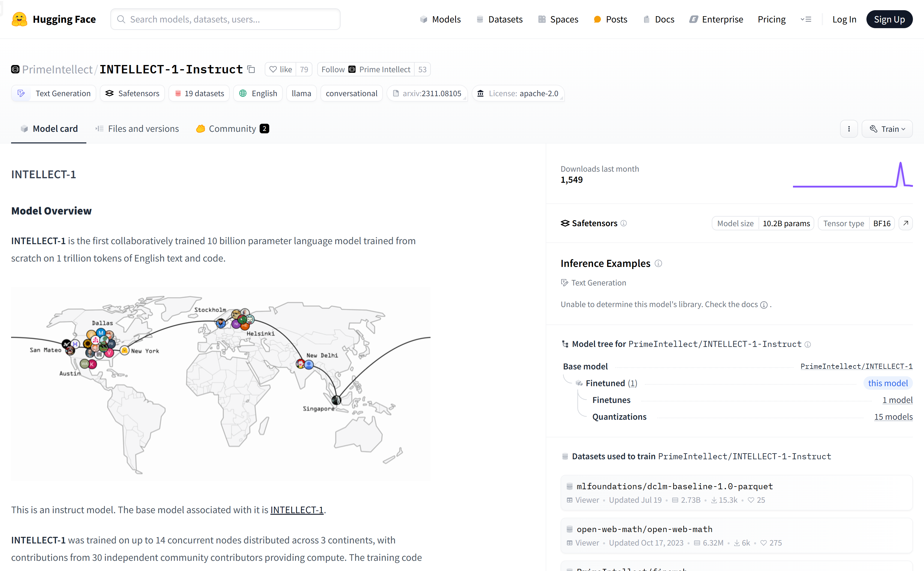
Task: Click the Hugging Face logo
Action: [x=53, y=19]
